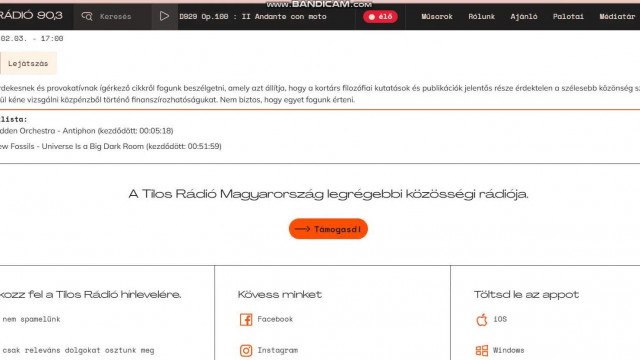Click the Magyarország legrégebbi közösségi rádiója headline
640x360 pixels.
tap(329, 193)
